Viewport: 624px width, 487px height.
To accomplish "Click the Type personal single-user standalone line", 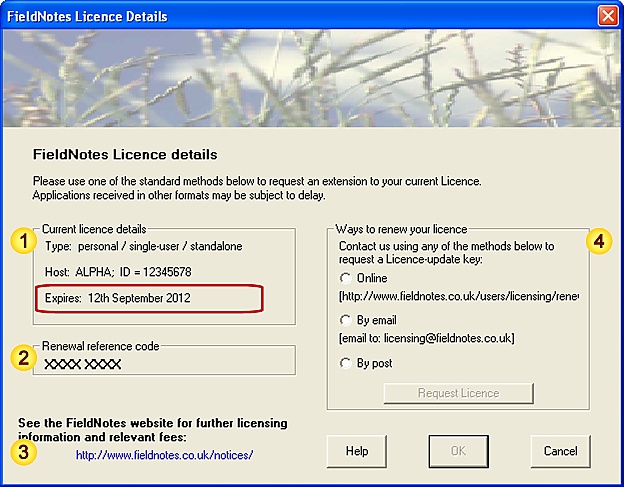I will coord(143,246).
